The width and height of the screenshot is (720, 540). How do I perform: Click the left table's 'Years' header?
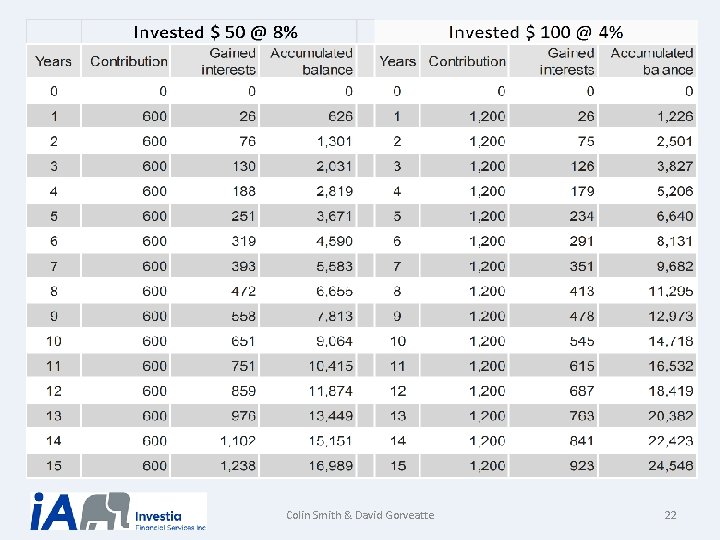53,61
